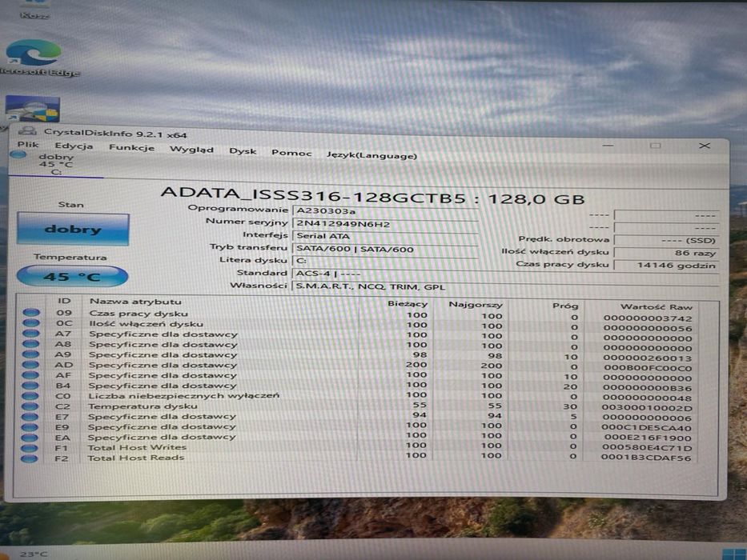Click the CrystalDiskInfo title bar app icon
Viewport: 747px width, 560px height.
tap(28, 131)
